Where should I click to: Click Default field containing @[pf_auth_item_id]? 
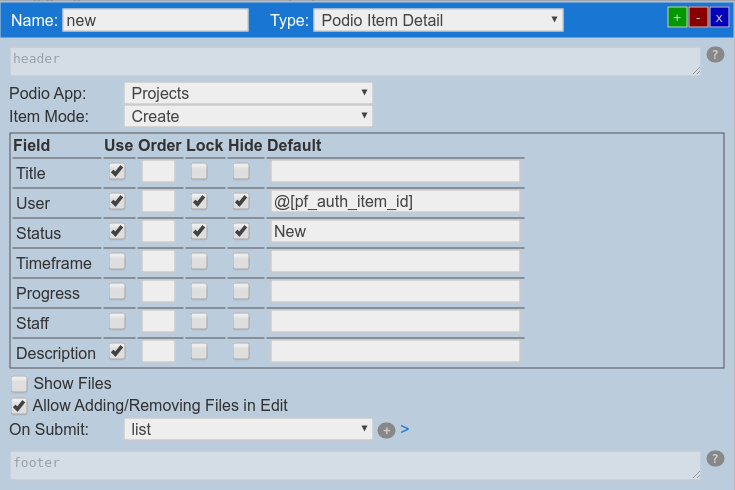tap(395, 201)
